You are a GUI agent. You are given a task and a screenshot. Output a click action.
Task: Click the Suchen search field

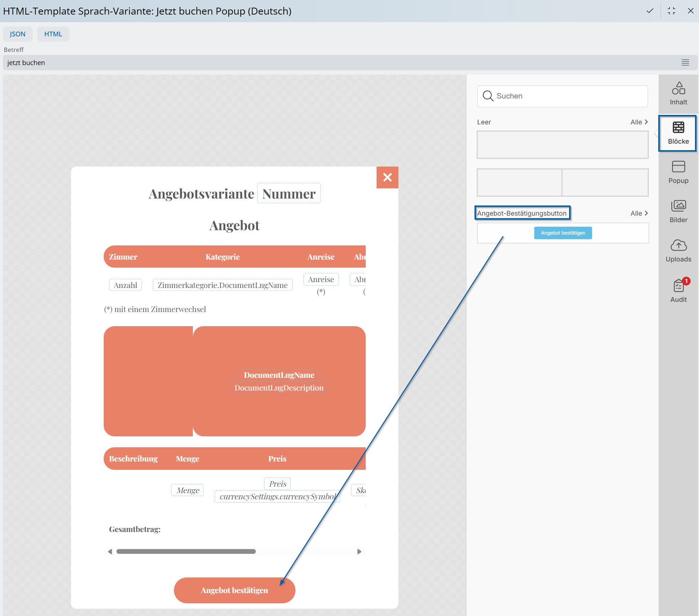click(x=563, y=96)
